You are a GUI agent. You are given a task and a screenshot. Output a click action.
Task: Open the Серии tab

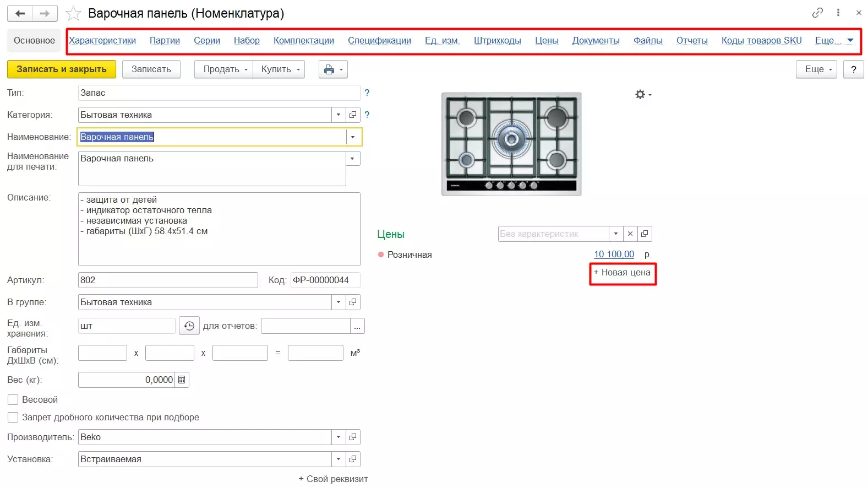[207, 40]
